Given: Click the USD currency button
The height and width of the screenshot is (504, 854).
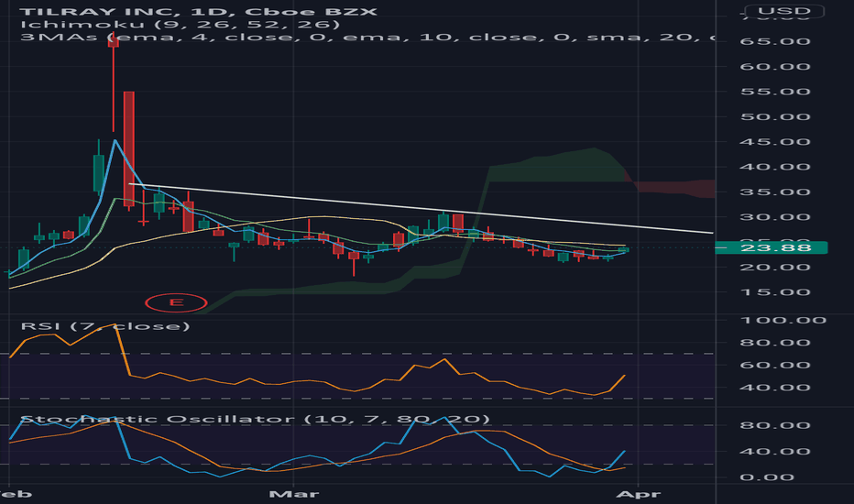Looking at the screenshot, I should (x=784, y=11).
